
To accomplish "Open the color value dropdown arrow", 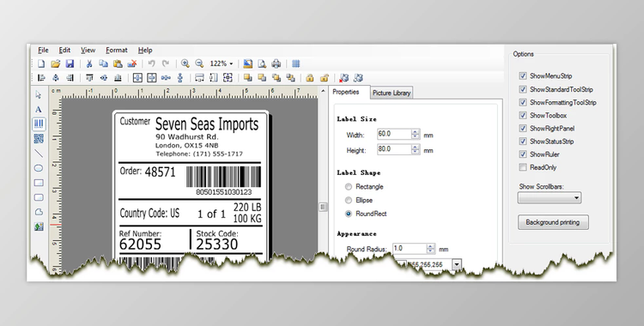I will tap(457, 265).
